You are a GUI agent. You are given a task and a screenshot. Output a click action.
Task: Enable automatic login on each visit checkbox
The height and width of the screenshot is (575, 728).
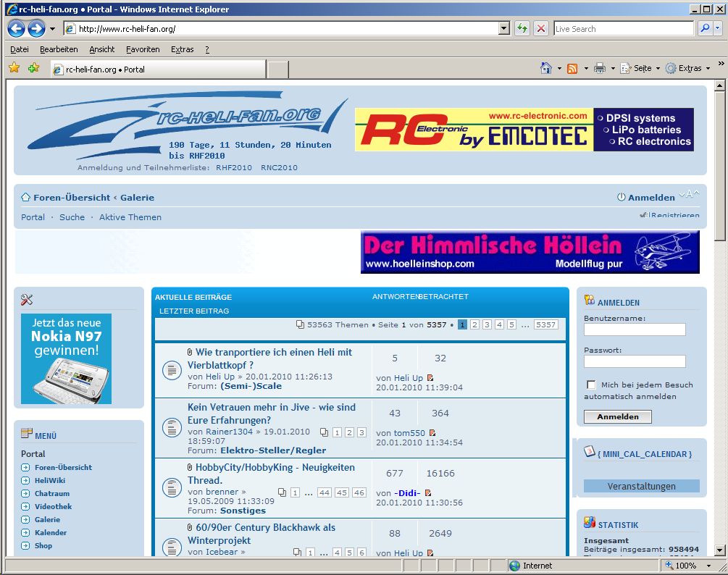click(x=591, y=385)
